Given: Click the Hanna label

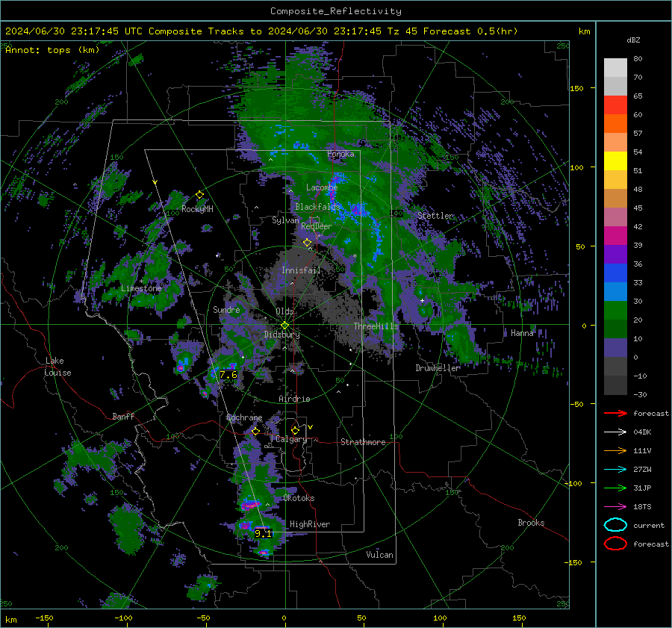Looking at the screenshot, I should pos(522,333).
